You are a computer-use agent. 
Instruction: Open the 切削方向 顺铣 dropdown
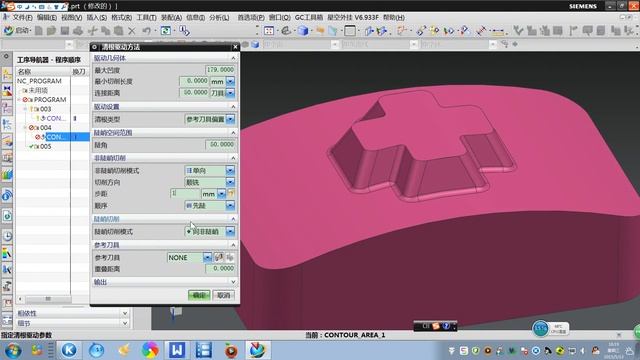click(230, 182)
